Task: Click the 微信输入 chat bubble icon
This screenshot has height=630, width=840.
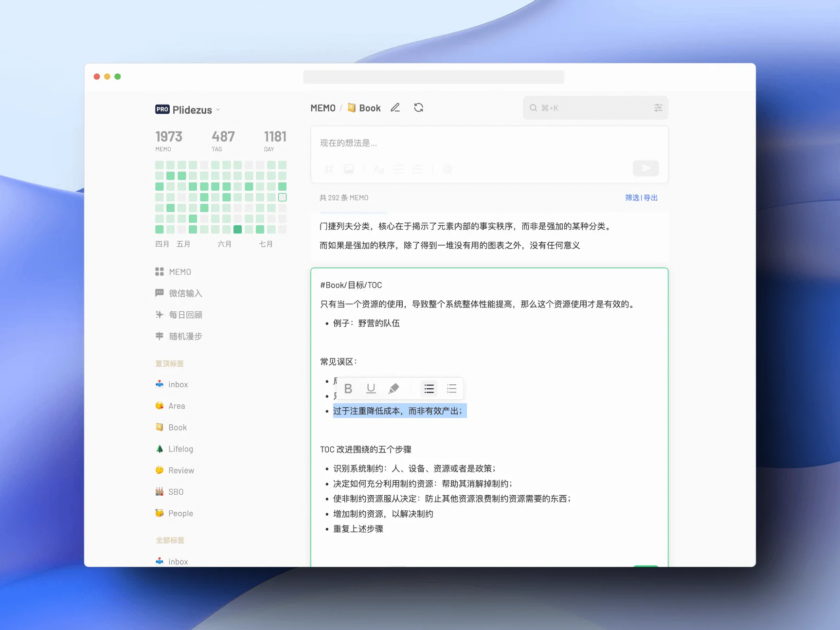Action: coord(160,293)
